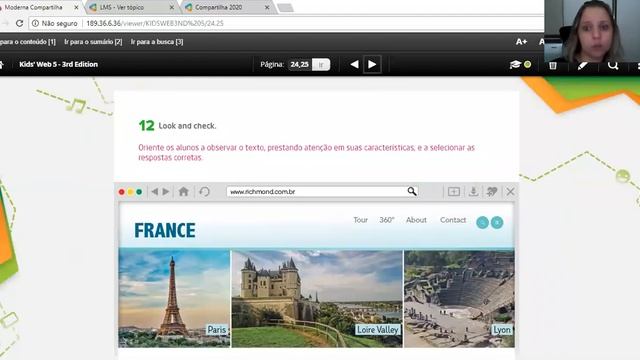Click the Kids' Web 5 - 3rd Edition title
Viewport: 640px width, 360px height.
point(58,64)
